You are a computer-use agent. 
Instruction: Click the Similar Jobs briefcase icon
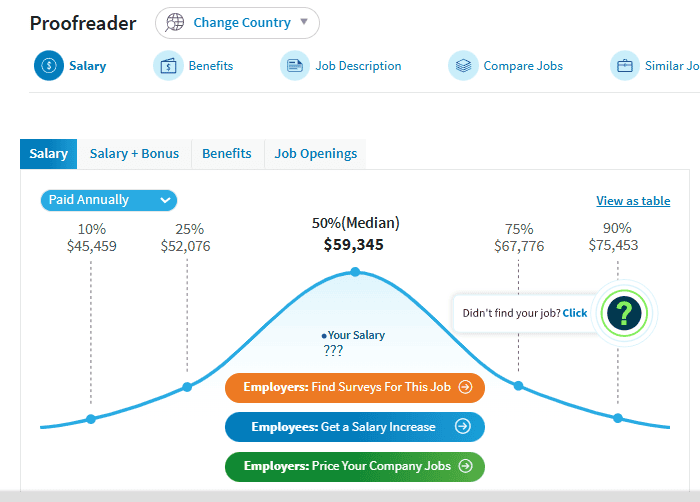point(625,66)
